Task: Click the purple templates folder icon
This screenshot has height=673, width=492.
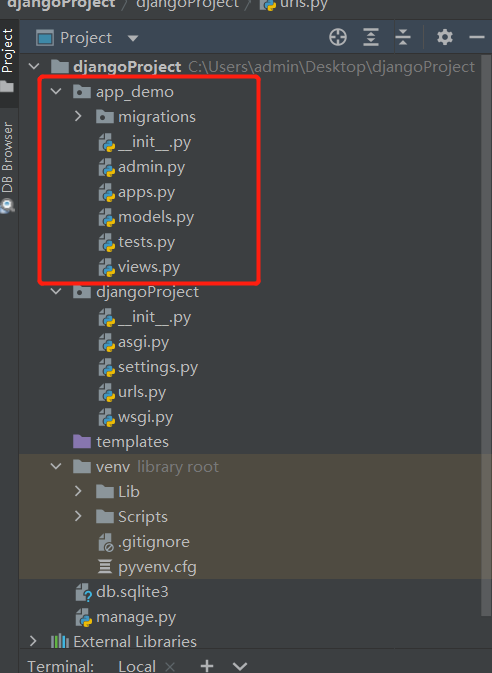Action: (82, 441)
